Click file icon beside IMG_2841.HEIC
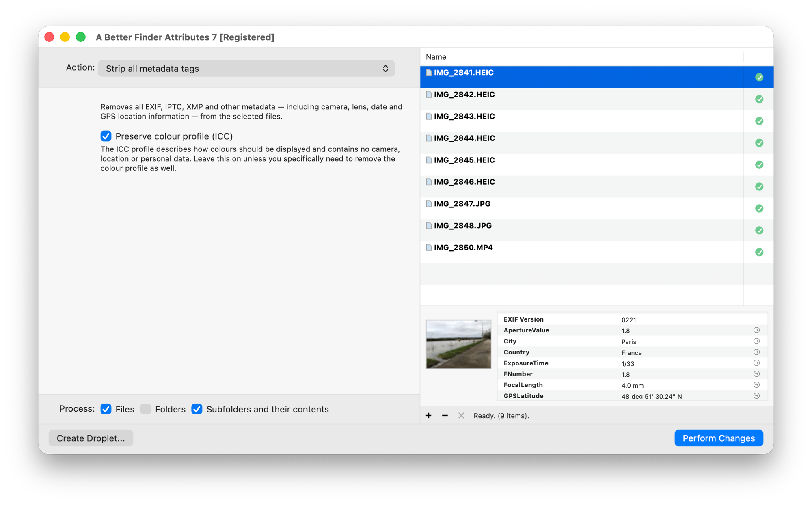812x505 pixels. coord(429,73)
